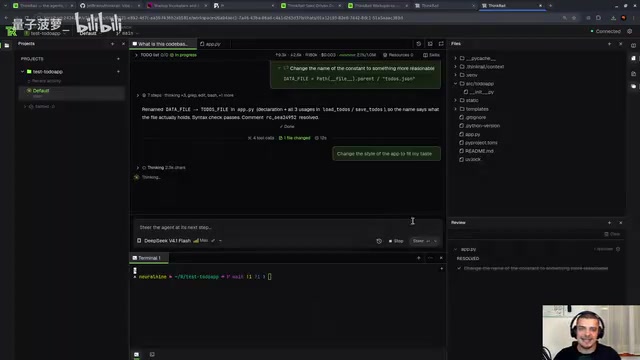Open .python-version in the Files tree
The width and height of the screenshot is (640, 360).
point(482,126)
